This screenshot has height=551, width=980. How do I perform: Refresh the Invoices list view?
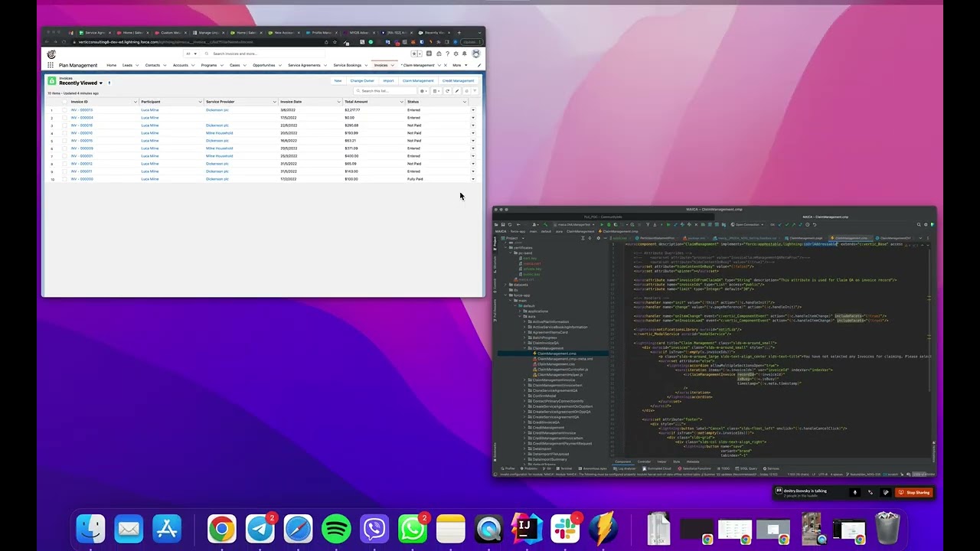click(x=447, y=91)
